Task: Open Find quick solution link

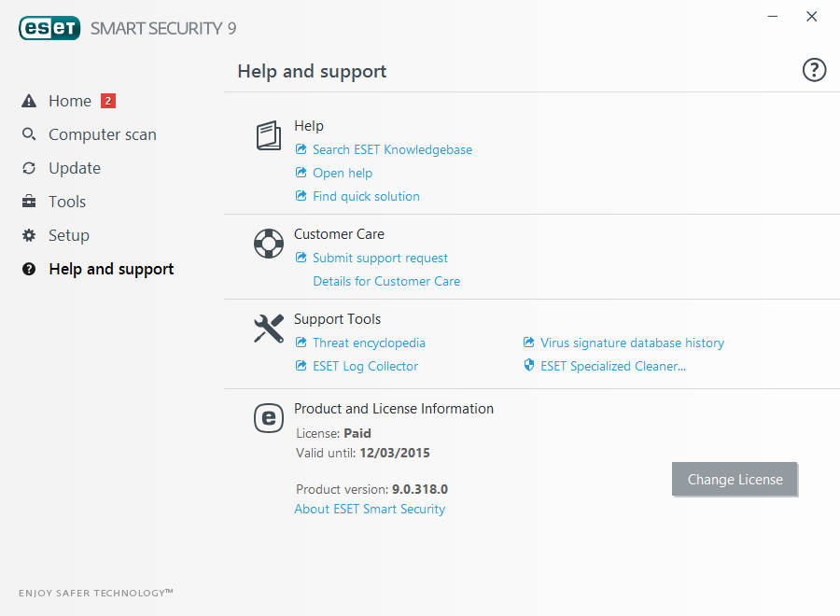Action: [x=366, y=196]
